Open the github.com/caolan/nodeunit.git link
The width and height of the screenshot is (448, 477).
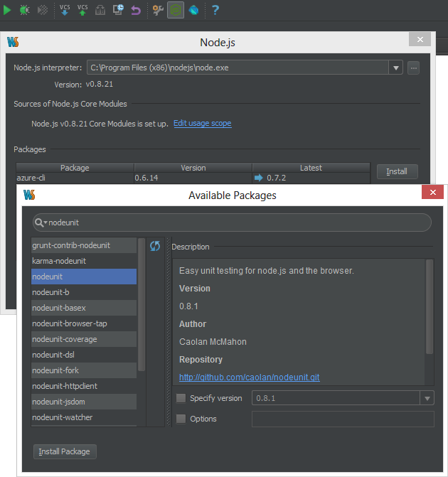(x=250, y=377)
